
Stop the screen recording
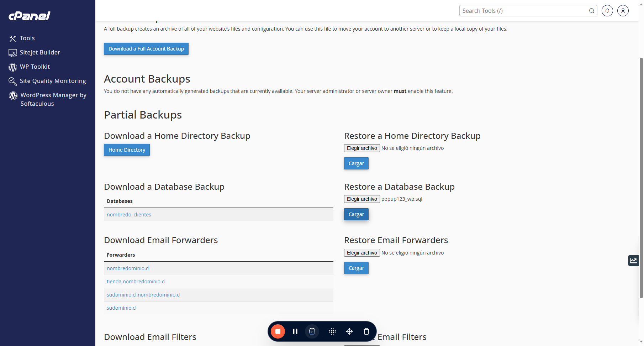[278, 331]
